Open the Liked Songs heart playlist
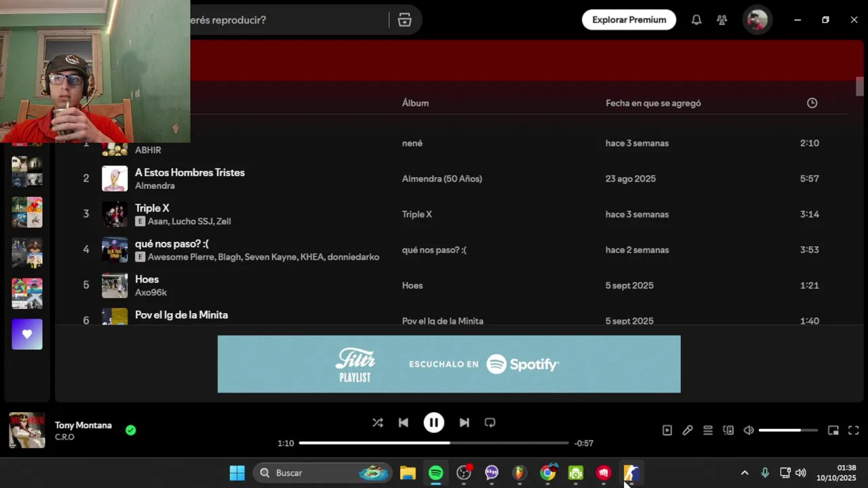Image resolution: width=868 pixels, height=488 pixels. pyautogui.click(x=27, y=334)
